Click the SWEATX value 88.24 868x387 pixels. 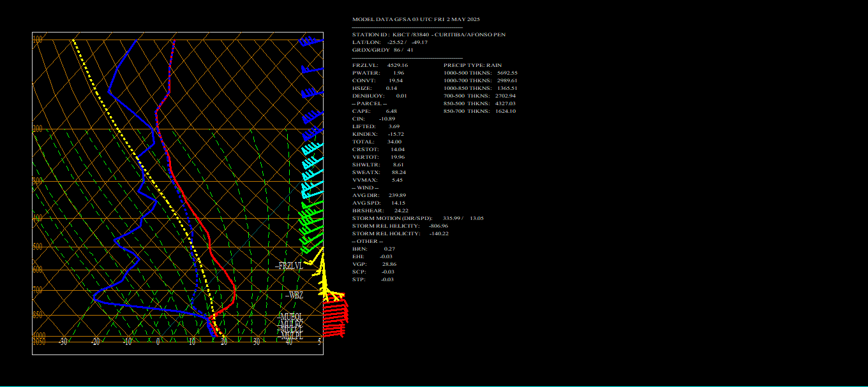tap(399, 172)
